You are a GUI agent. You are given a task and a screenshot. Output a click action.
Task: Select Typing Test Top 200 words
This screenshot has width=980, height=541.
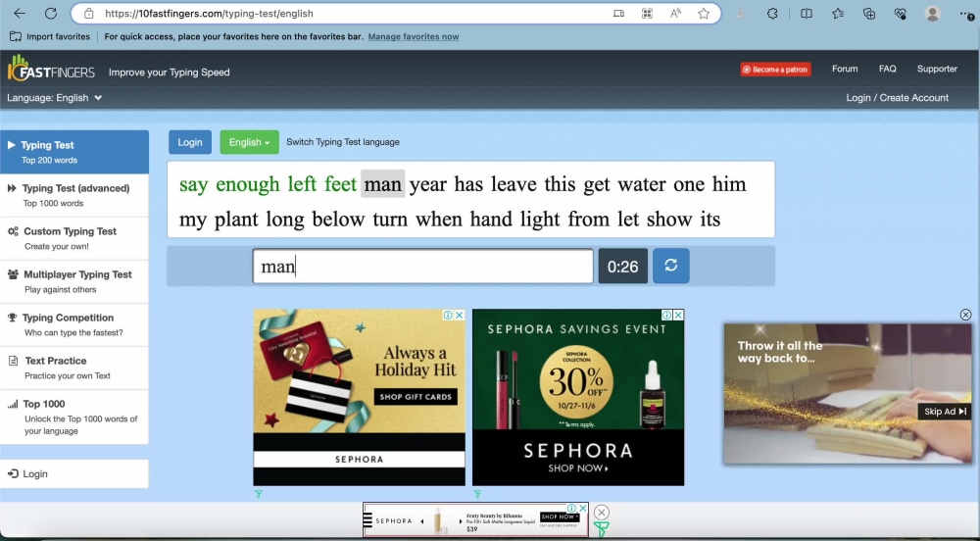coord(74,152)
